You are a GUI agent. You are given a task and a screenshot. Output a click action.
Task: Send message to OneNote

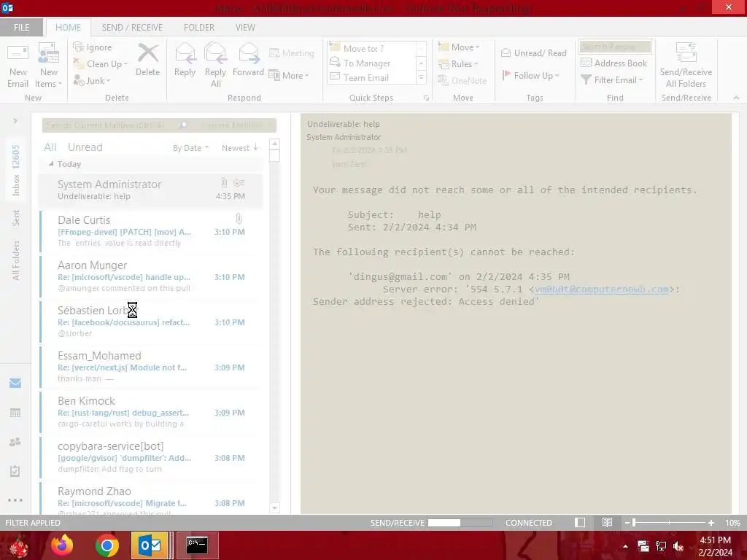(x=462, y=80)
